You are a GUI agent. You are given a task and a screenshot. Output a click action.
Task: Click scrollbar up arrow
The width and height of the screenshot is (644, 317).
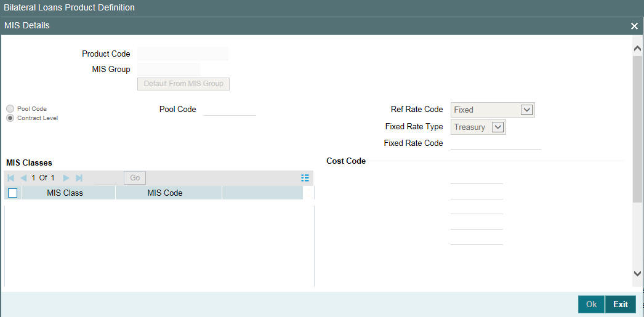(x=637, y=49)
